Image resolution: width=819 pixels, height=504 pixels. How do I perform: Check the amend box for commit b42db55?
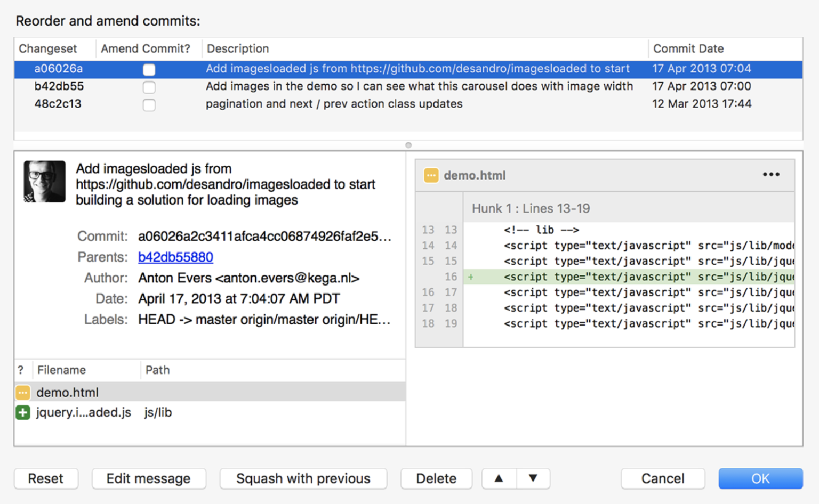coord(149,87)
